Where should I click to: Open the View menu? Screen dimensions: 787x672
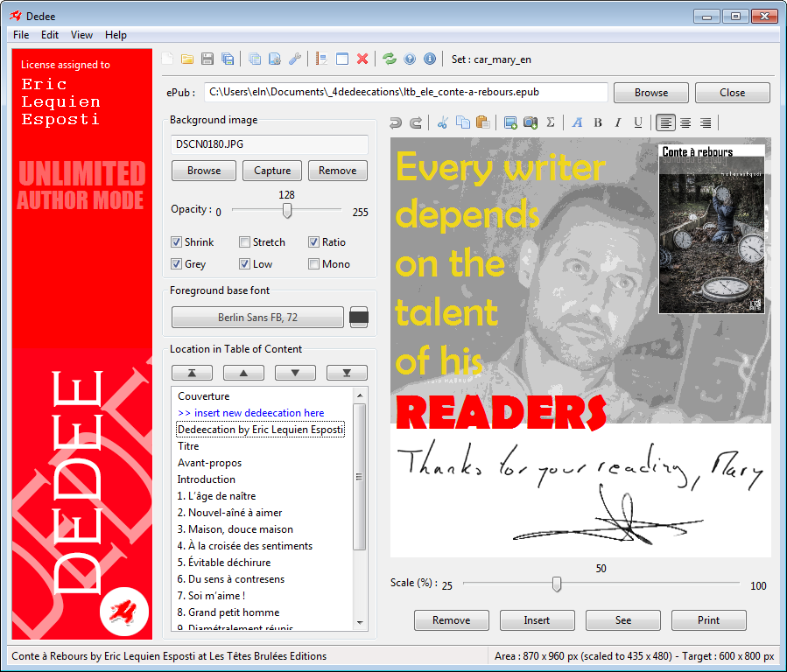tap(81, 35)
